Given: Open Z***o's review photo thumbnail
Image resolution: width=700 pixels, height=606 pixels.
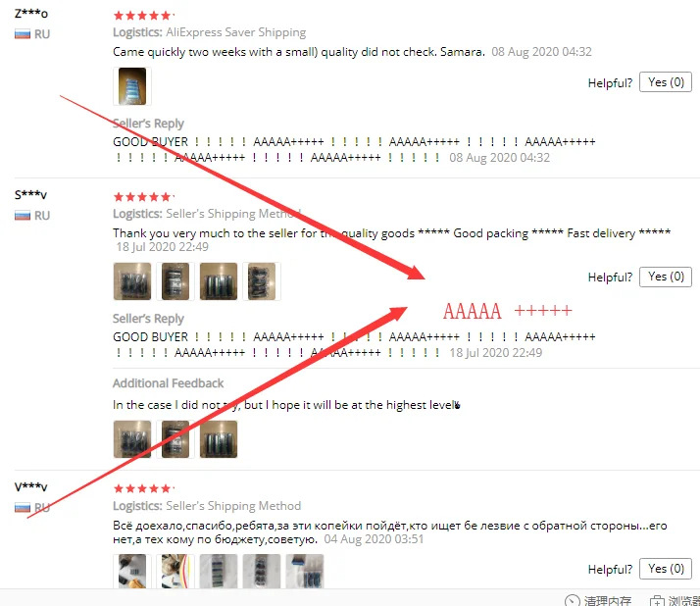Looking at the screenshot, I should (132, 86).
